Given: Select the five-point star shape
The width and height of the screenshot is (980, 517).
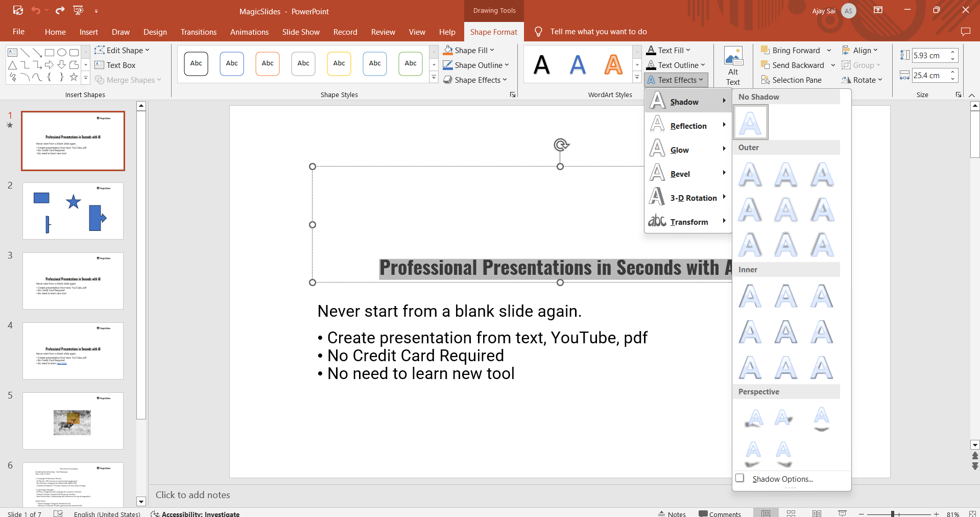Looking at the screenshot, I should click(x=74, y=77).
